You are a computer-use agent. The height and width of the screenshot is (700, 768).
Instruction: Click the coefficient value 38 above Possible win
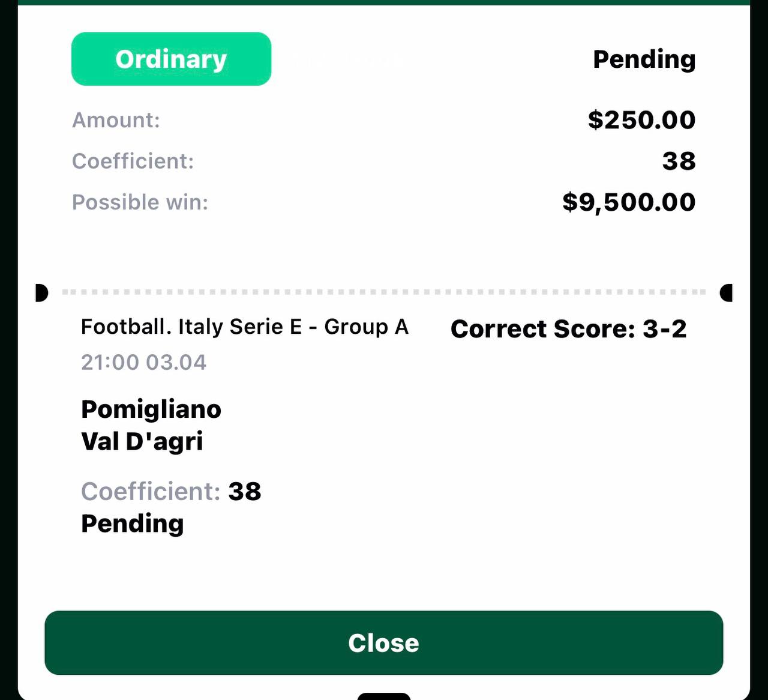[679, 161]
